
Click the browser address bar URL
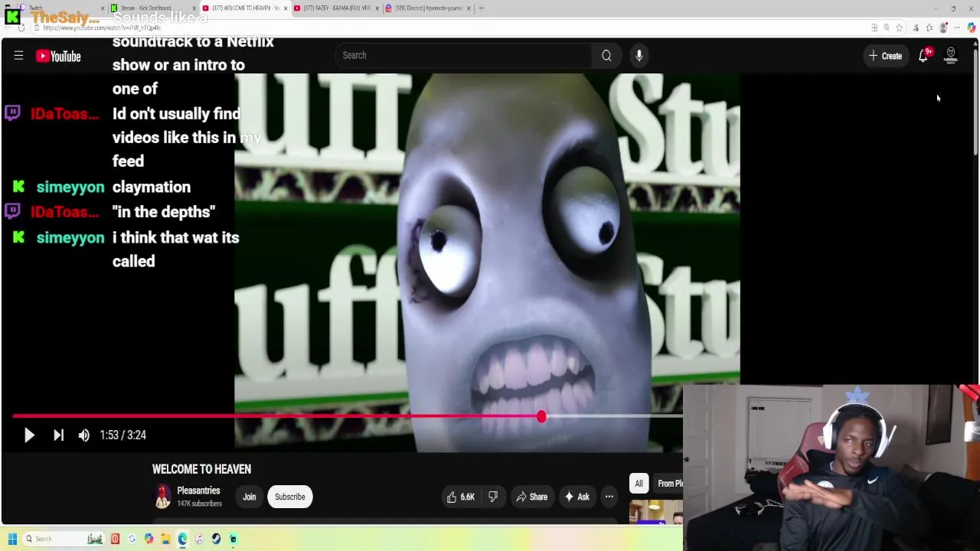pyautogui.click(x=102, y=28)
